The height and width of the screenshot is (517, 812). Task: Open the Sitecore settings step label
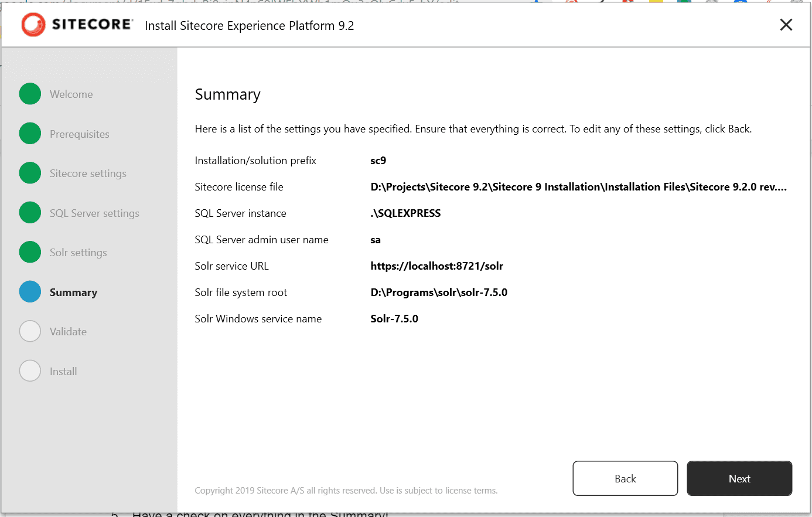coord(88,174)
